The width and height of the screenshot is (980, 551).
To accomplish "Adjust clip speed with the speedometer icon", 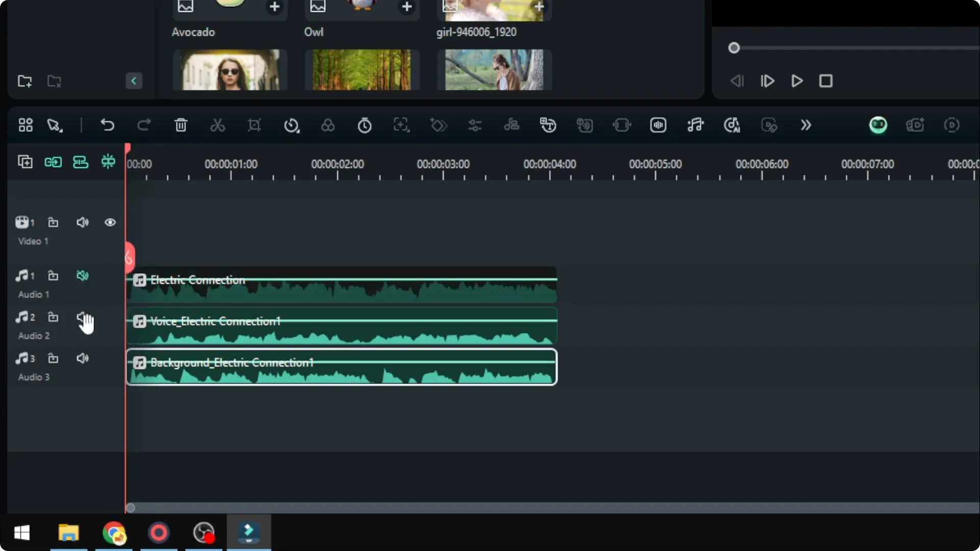I will pyautogui.click(x=291, y=125).
